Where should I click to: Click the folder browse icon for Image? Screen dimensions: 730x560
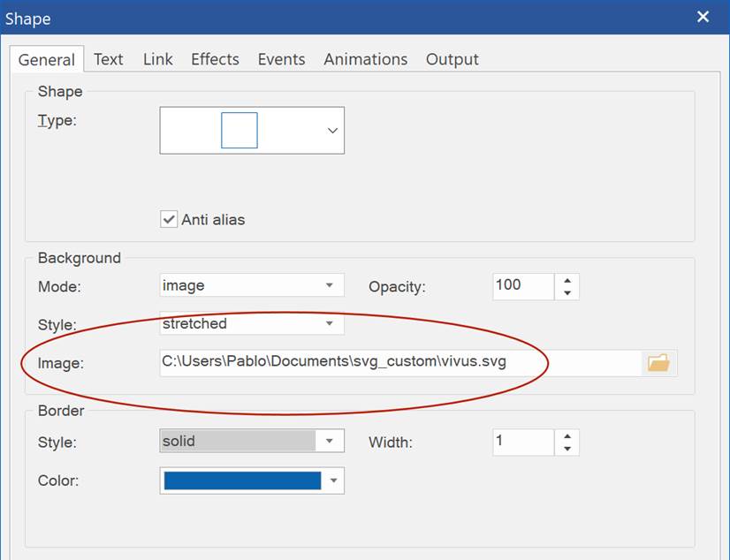(x=658, y=363)
